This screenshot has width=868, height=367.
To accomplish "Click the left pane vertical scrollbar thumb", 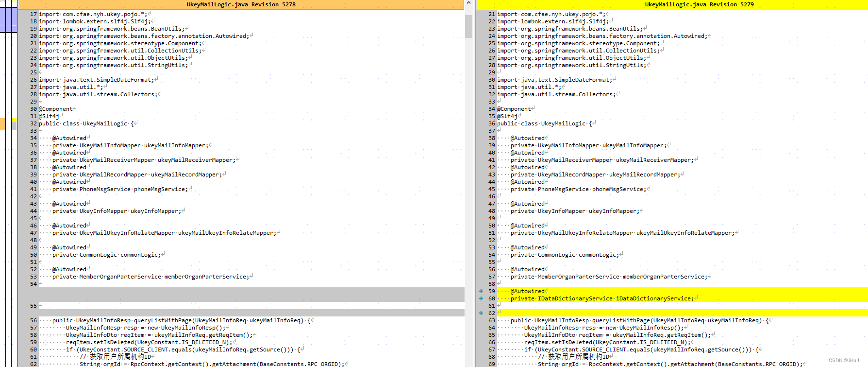I will (468, 26).
